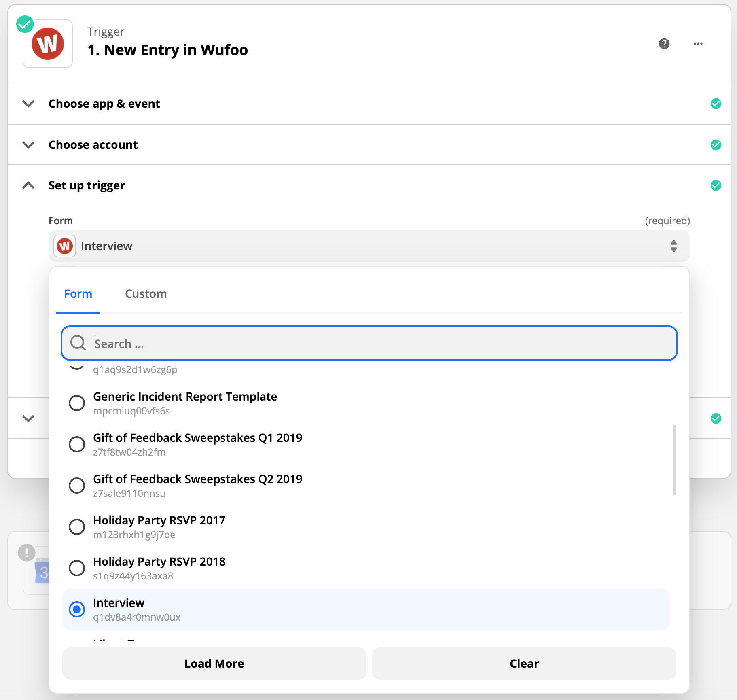737x700 pixels.
Task: Click the 'Trigger' label above the step title
Action: coord(106,32)
